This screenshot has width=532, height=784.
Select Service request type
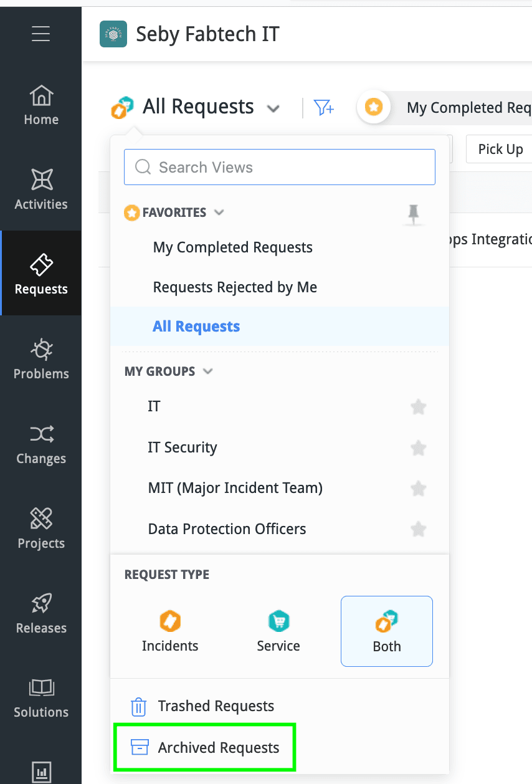pyautogui.click(x=278, y=631)
